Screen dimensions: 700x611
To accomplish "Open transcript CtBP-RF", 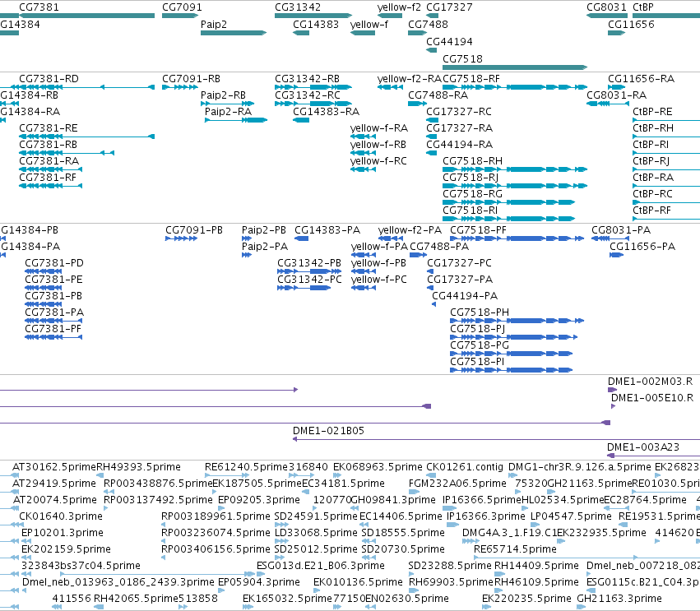I will point(666,219).
